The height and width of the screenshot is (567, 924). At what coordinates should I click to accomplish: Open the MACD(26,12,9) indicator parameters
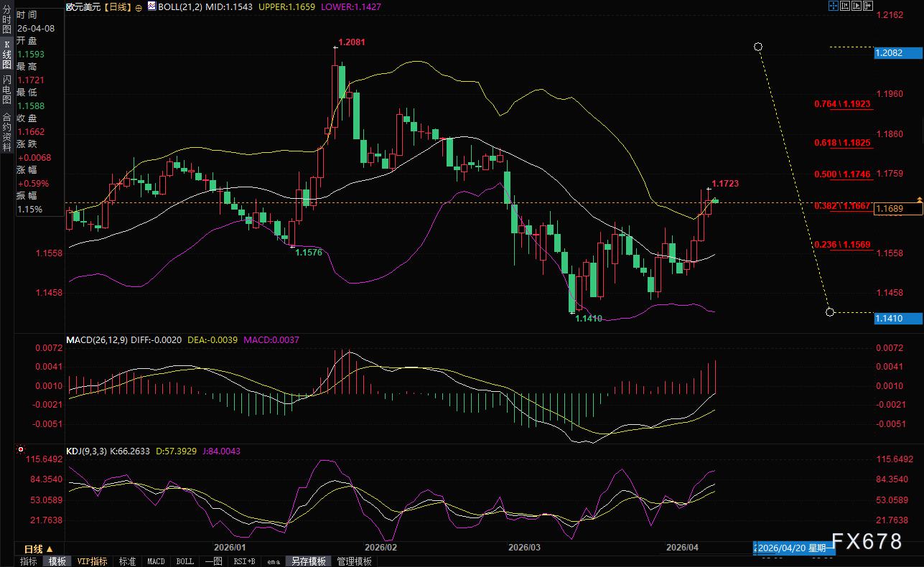[96, 339]
